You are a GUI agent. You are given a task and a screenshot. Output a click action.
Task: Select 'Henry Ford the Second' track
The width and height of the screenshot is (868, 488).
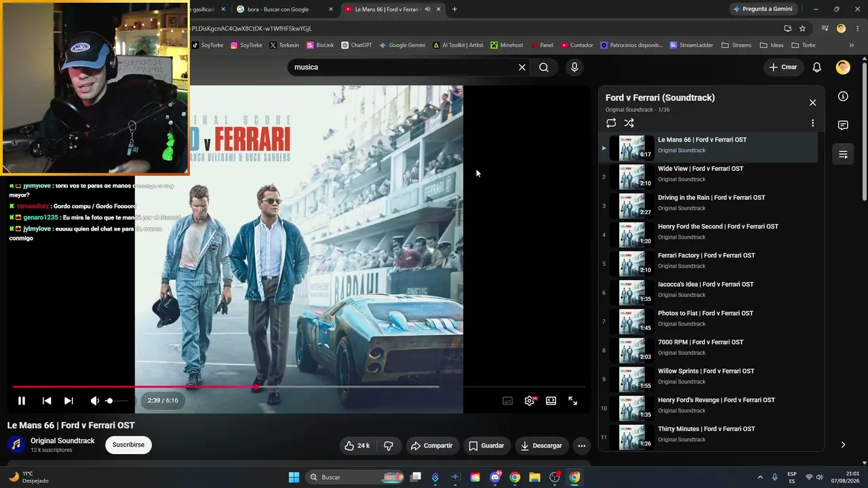(709, 235)
